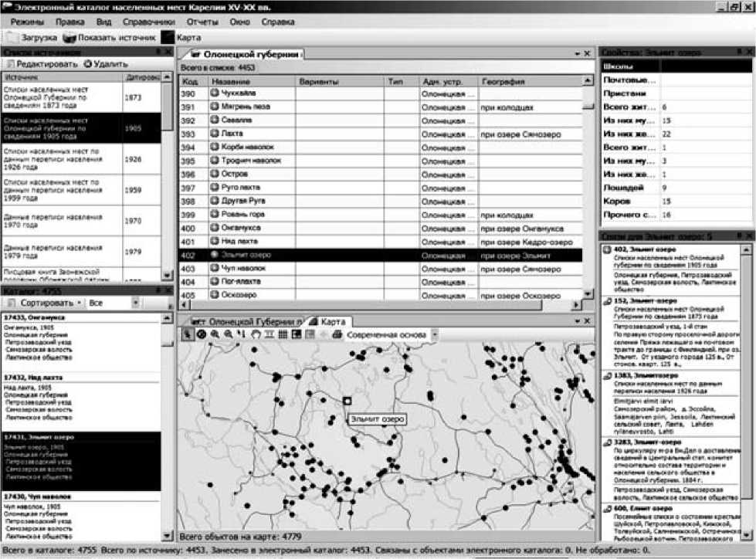Click the first zoom magnifier map icon

pyautogui.click(x=215, y=334)
